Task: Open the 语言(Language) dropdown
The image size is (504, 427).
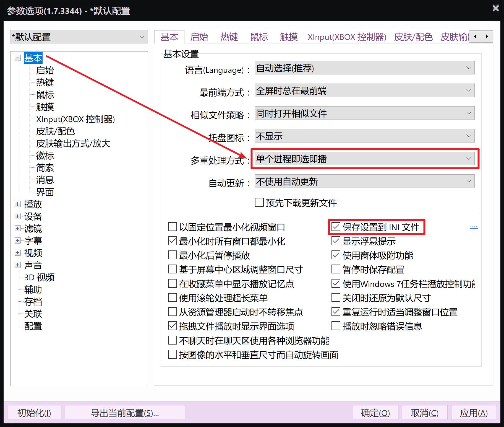Action: click(364, 68)
